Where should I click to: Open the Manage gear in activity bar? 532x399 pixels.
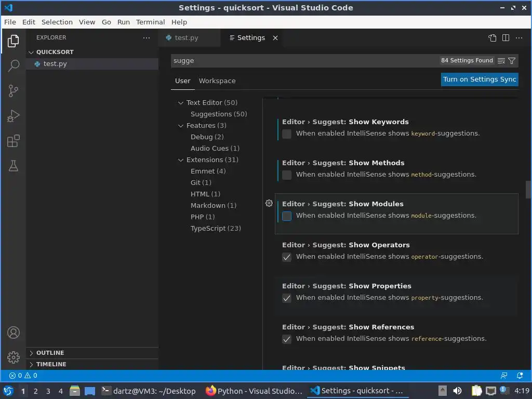coord(13,357)
